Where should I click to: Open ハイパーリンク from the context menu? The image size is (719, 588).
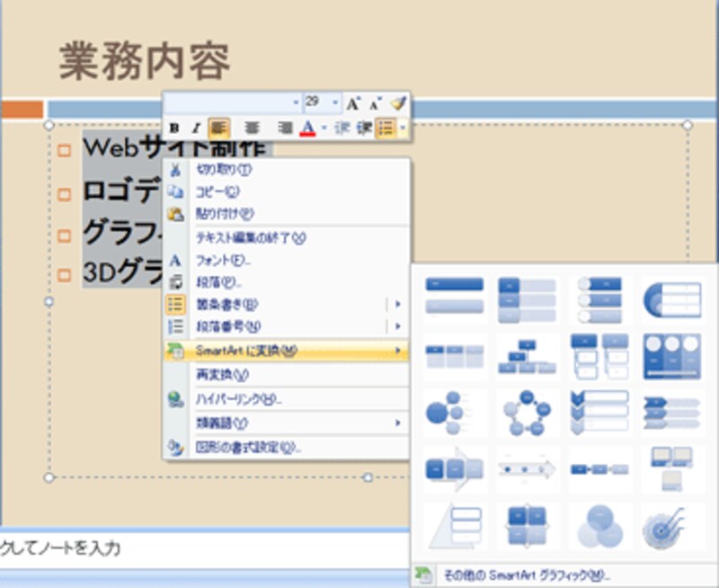pyautogui.click(x=286, y=399)
